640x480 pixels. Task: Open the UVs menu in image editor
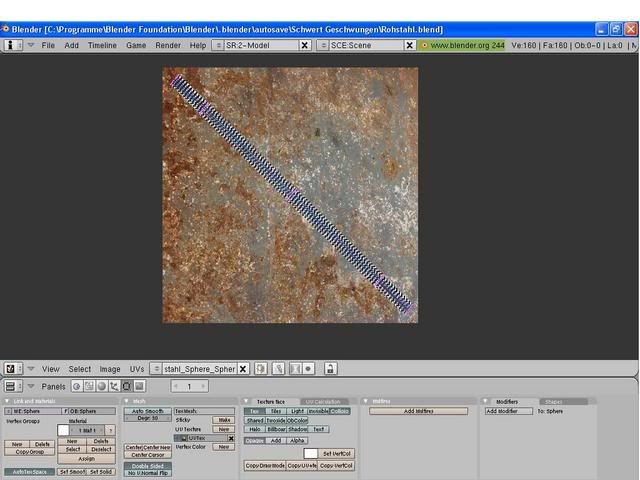point(137,369)
